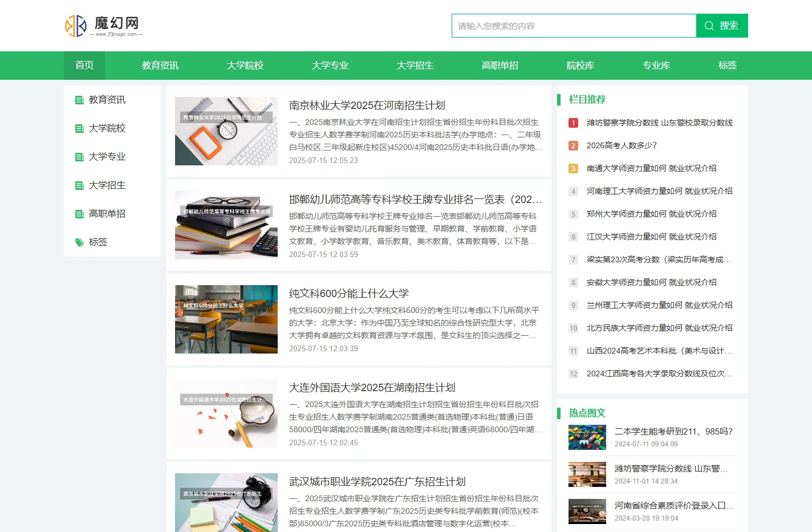Click the 武汉城市职业学院 article thumbnail
Viewport: 812px width, 532px height.
tap(226, 502)
